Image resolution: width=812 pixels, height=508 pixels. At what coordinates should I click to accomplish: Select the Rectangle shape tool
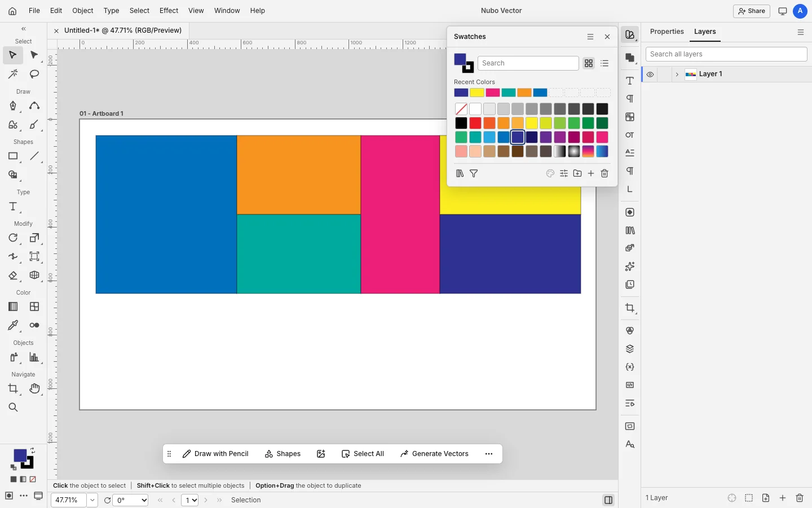point(12,156)
